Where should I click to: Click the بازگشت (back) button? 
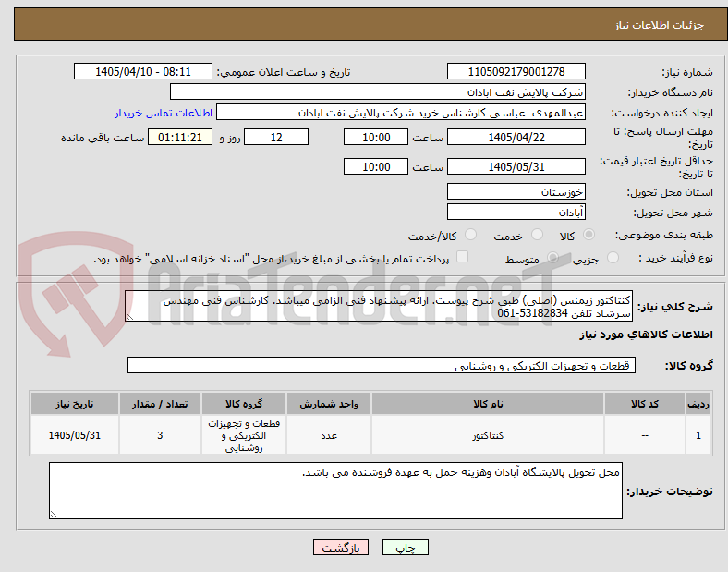(340, 547)
